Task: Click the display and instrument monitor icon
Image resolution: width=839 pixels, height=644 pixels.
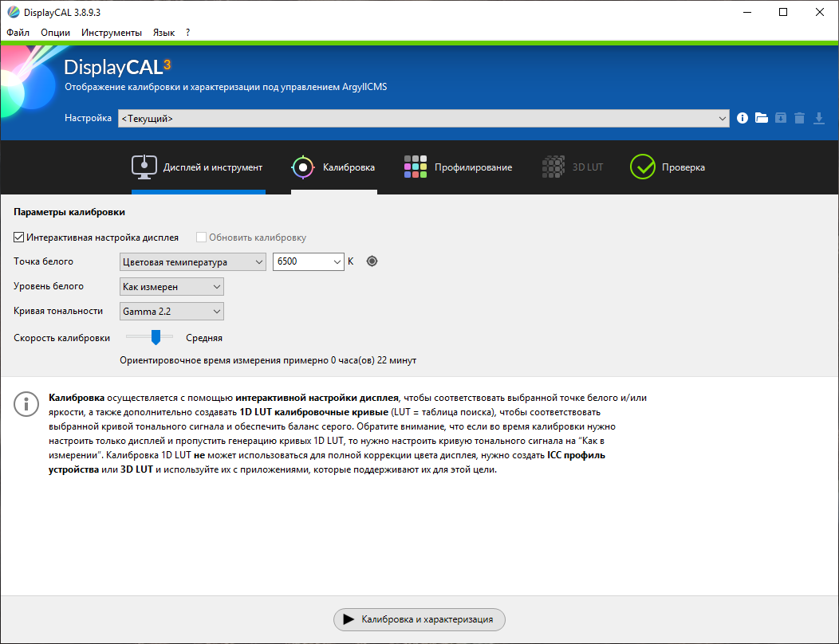Action: [144, 167]
